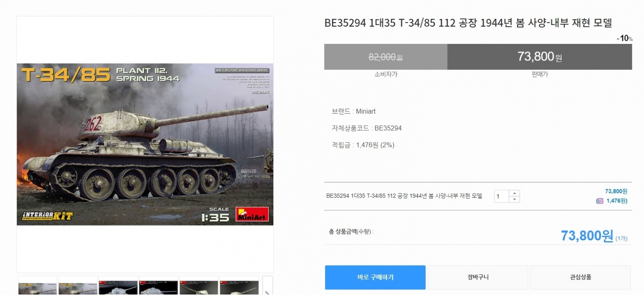The image size is (644, 306).
Task: Pick the sixth thumbnail image
Action: click(239, 286)
